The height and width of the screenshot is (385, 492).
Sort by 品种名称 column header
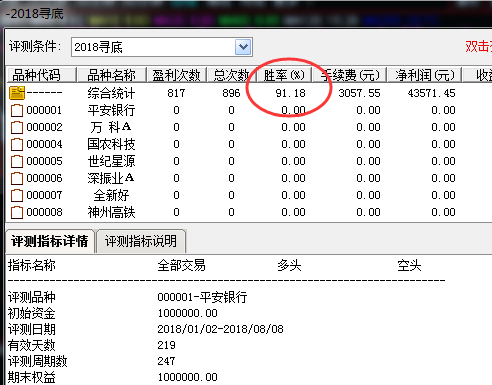[x=112, y=75]
